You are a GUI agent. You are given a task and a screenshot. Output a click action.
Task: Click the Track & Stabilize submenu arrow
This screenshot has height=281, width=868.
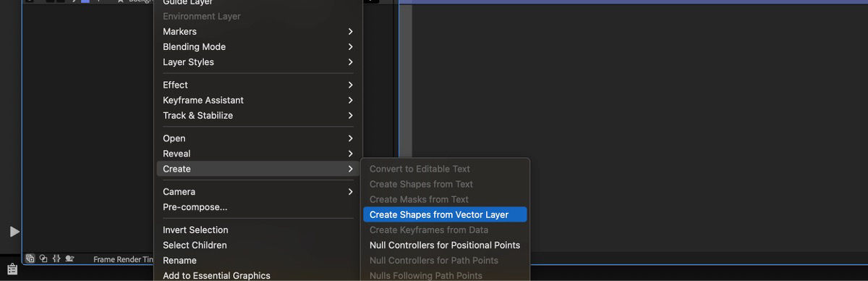click(350, 115)
